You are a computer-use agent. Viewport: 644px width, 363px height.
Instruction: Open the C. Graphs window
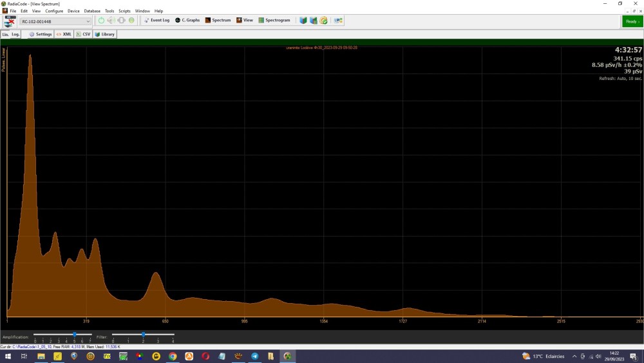(187, 21)
